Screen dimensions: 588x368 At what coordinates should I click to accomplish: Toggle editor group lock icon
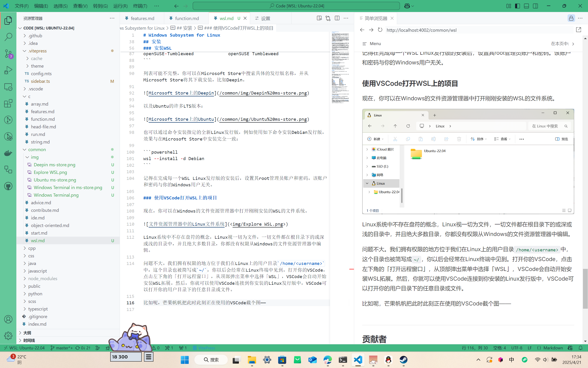pyautogui.click(x=571, y=18)
